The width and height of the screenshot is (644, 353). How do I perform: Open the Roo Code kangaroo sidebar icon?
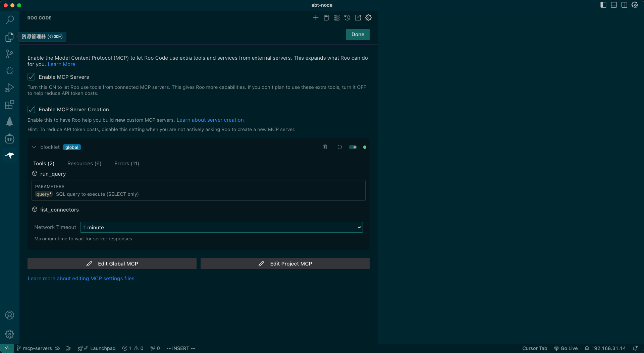point(10,156)
